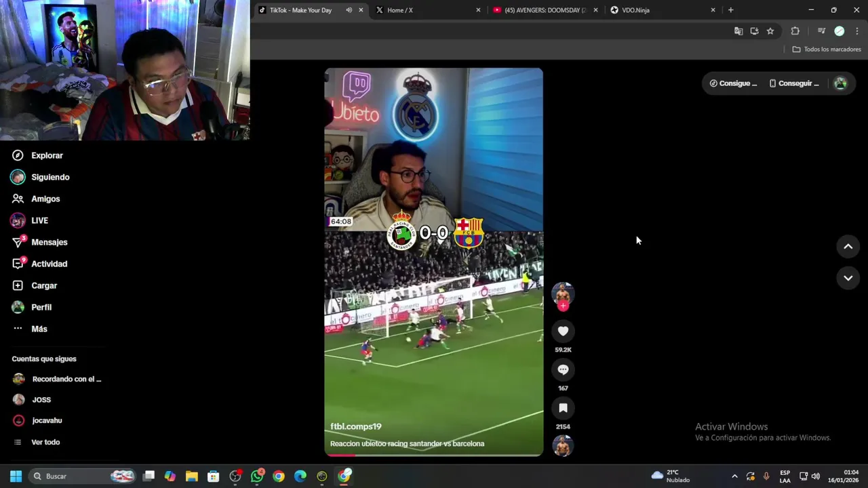
Task: Close the TikTok browser tab
Action: (361, 10)
